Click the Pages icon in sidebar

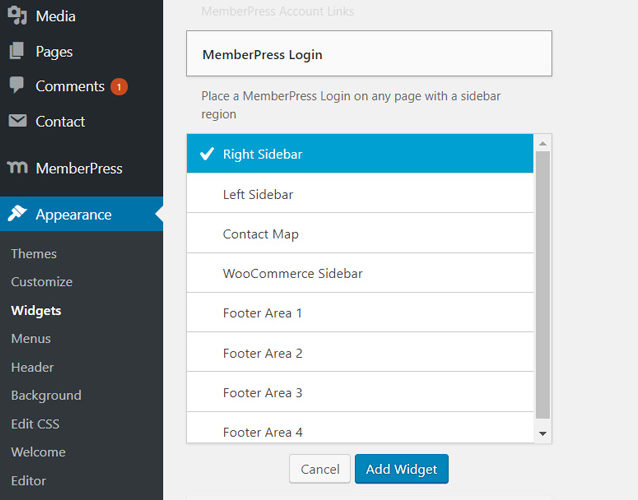(17, 51)
